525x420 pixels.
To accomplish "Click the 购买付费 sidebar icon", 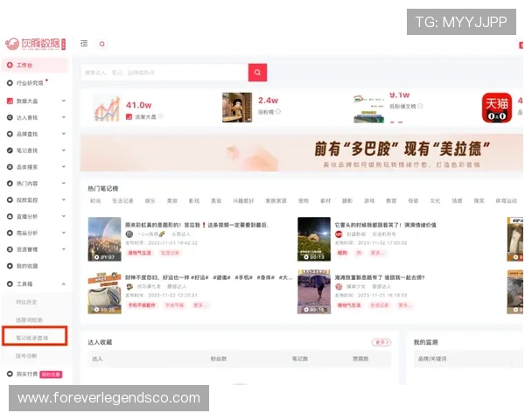I will coord(10,374).
